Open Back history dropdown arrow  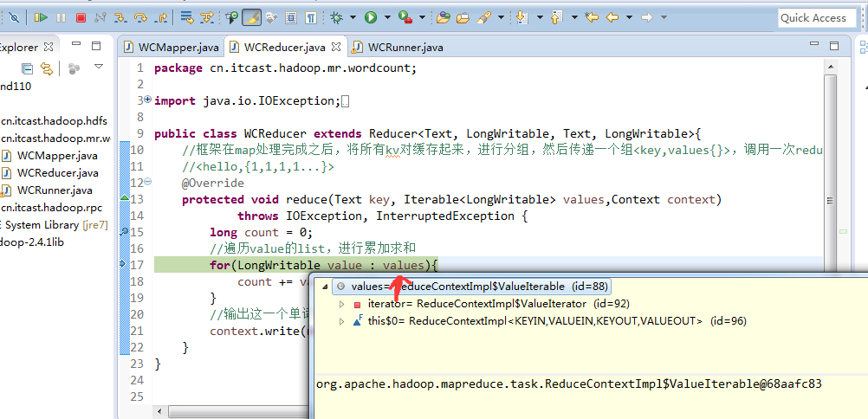tap(630, 17)
